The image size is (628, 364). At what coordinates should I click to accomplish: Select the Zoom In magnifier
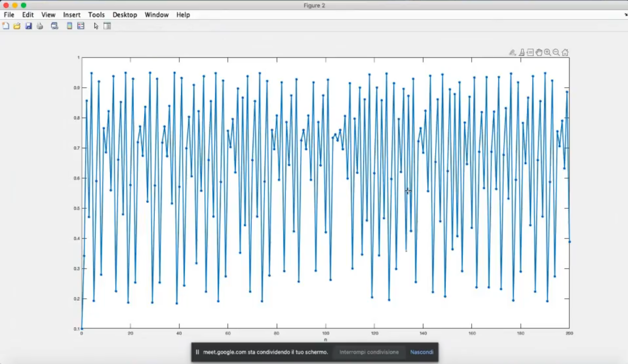pos(548,52)
